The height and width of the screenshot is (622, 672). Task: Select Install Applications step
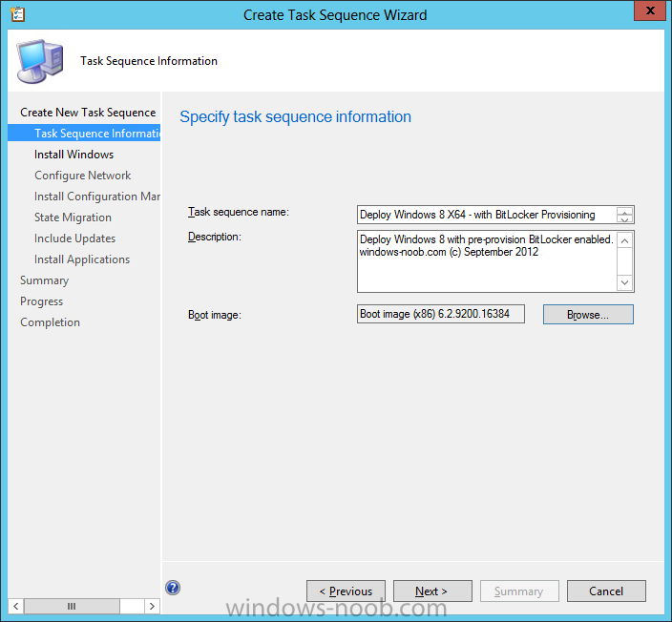tap(82, 259)
